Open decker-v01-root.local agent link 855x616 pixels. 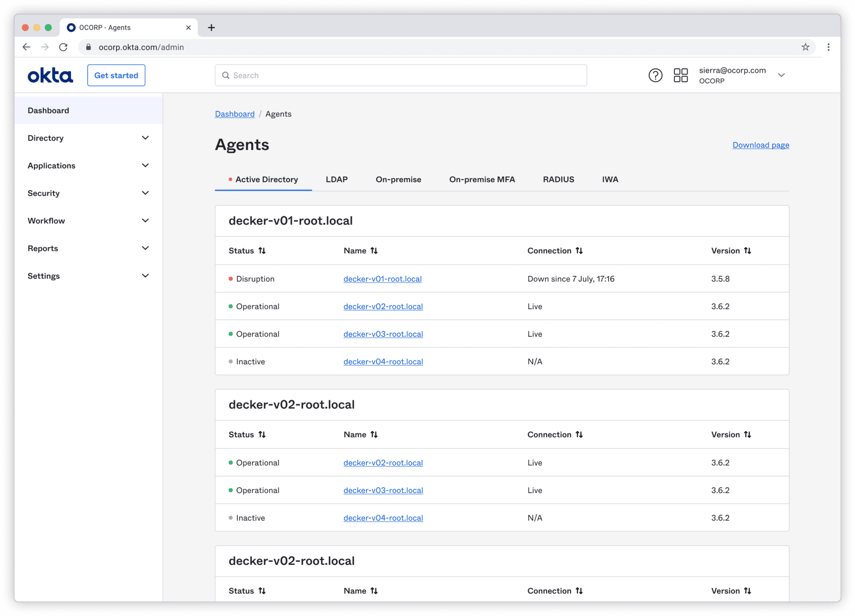[382, 279]
